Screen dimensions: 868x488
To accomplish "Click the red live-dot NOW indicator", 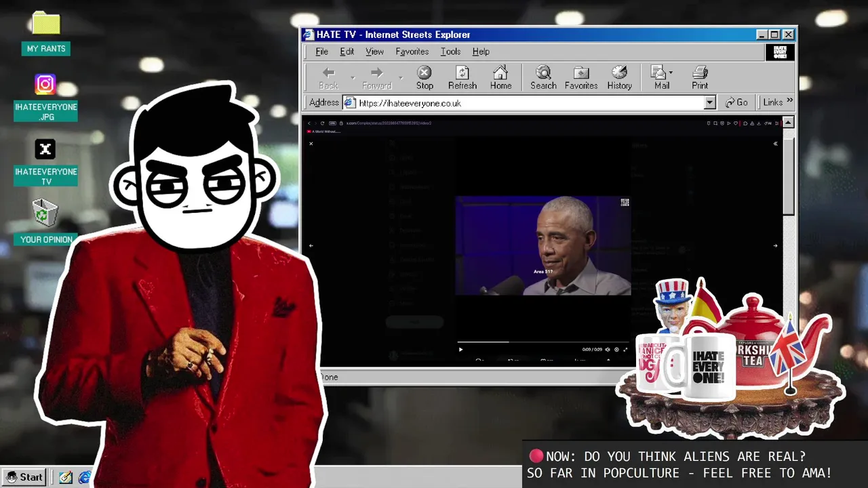I will pyautogui.click(x=536, y=456).
